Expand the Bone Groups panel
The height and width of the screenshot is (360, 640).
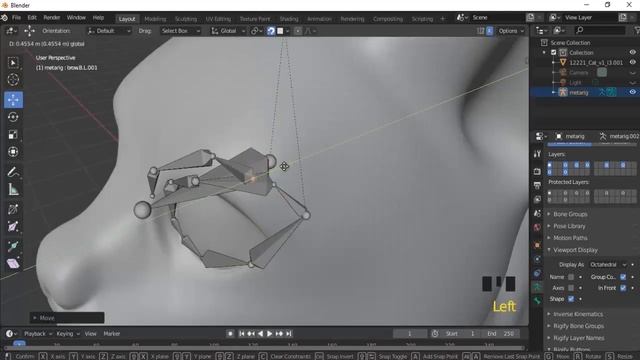point(570,214)
